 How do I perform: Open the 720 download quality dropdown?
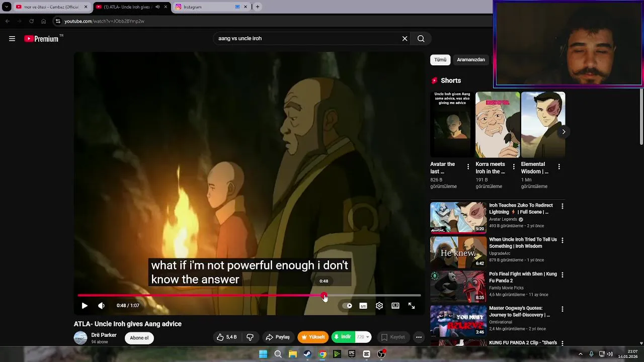pyautogui.click(x=363, y=337)
